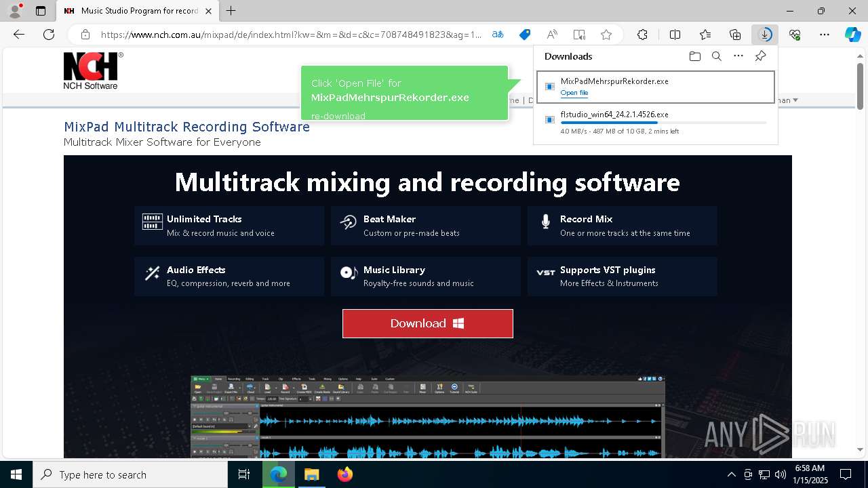Image resolution: width=868 pixels, height=488 pixels.
Task: Open Task View on taskbar
Action: coord(245,474)
